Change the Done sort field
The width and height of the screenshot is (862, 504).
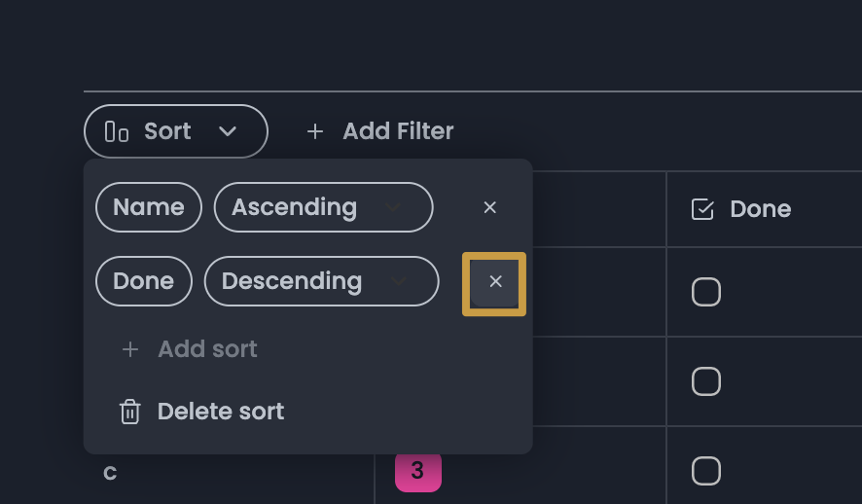pyautogui.click(x=144, y=281)
